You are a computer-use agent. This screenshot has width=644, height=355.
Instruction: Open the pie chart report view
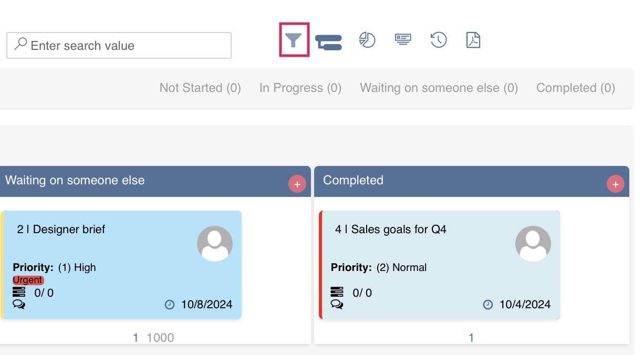click(367, 39)
